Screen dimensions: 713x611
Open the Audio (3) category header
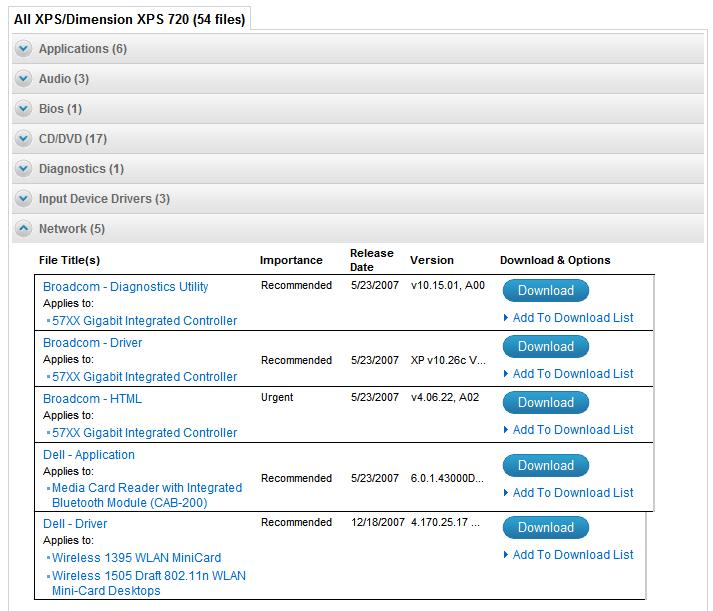point(358,79)
